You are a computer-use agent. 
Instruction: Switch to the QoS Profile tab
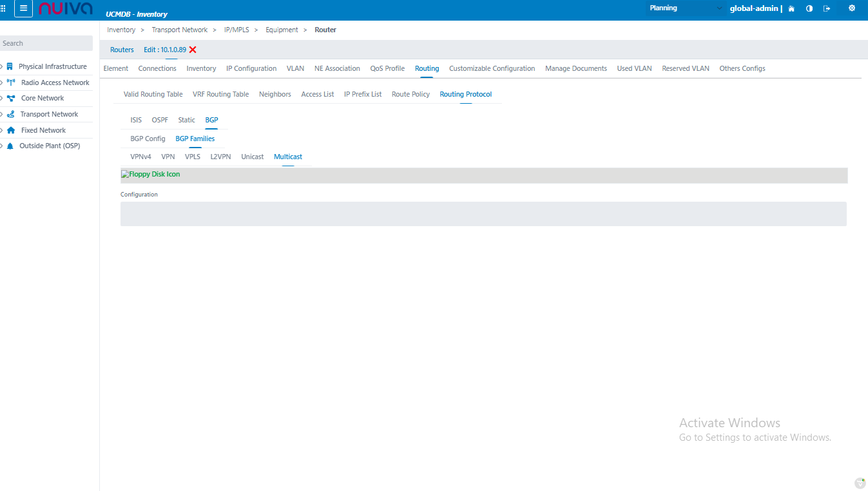(x=387, y=68)
